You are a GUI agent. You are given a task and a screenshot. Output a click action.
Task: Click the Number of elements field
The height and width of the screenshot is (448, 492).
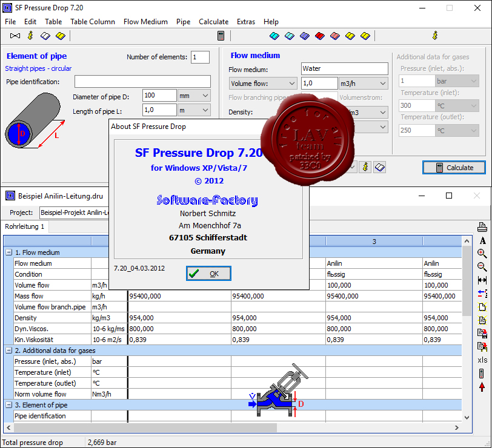click(x=200, y=57)
